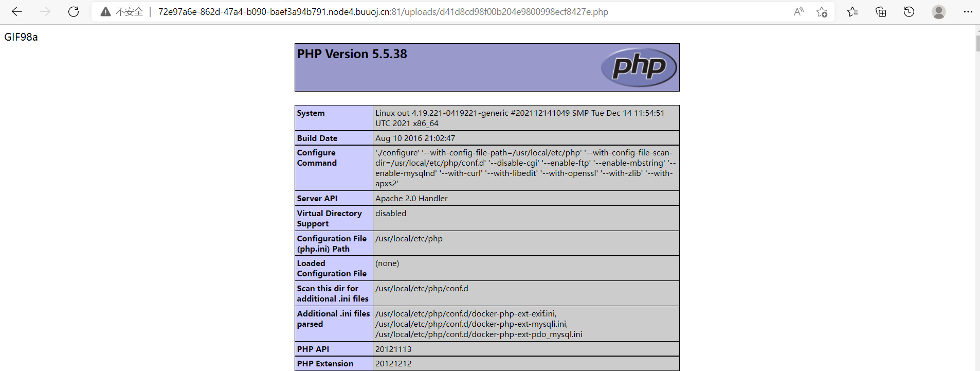Click 'docker-php-ext-pdo_mysql.ini' path text
Screen dimensions: 980x371
coord(479,334)
